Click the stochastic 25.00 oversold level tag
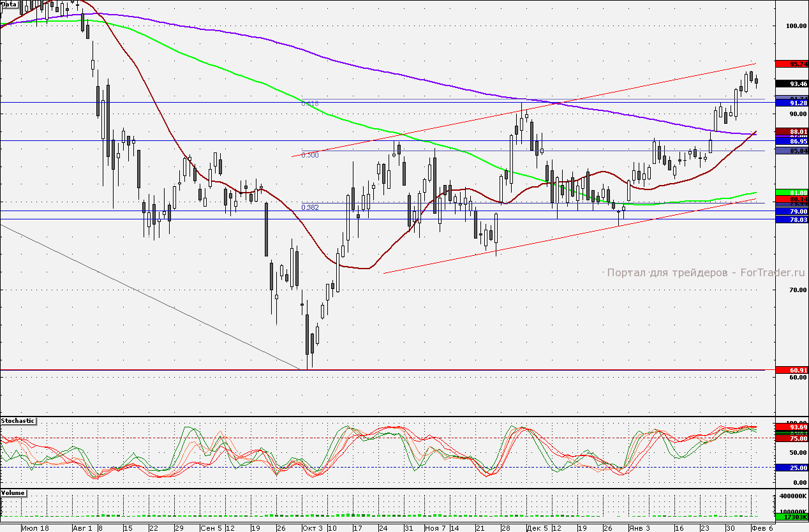This screenshot has height=532, width=809. [791, 468]
